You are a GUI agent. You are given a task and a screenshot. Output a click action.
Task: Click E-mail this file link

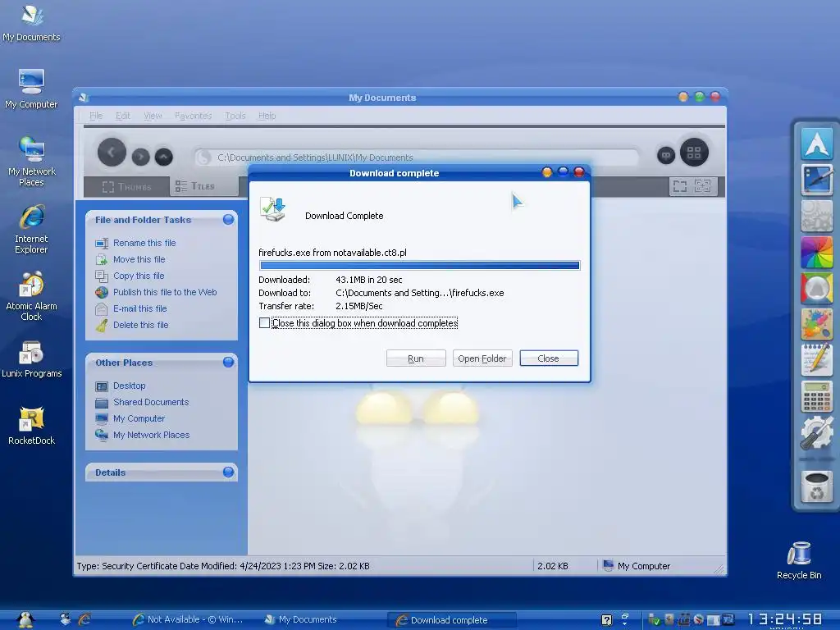139,308
